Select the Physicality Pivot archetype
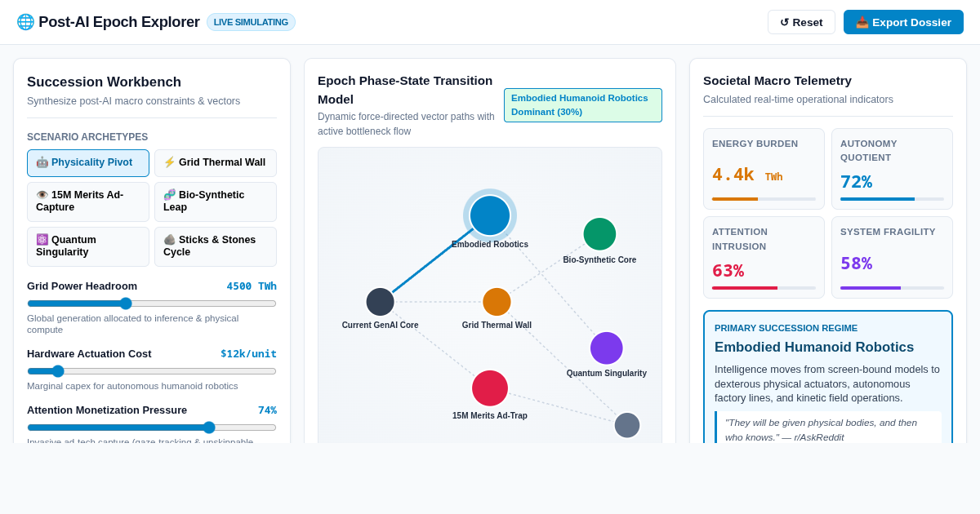The height and width of the screenshot is (514, 980). click(x=88, y=163)
